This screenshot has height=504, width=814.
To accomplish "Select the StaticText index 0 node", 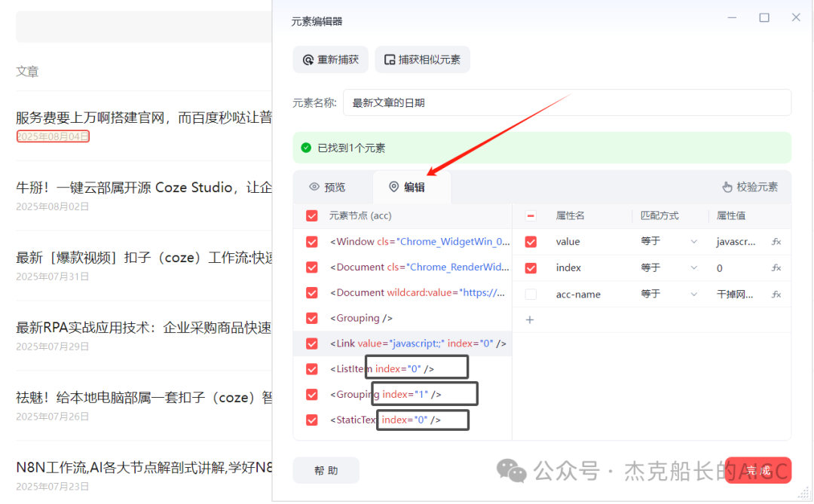I will pos(385,420).
